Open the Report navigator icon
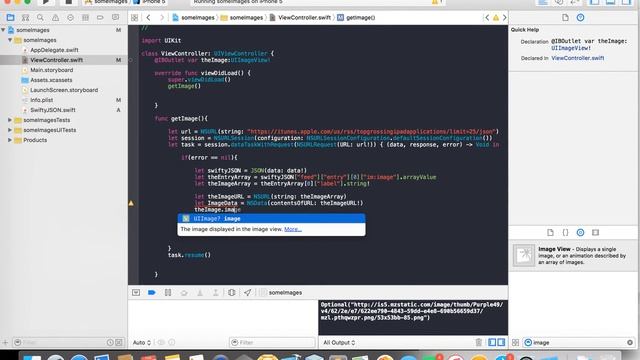Image resolution: width=640 pixels, height=360 pixels. pyautogui.click(x=116, y=18)
